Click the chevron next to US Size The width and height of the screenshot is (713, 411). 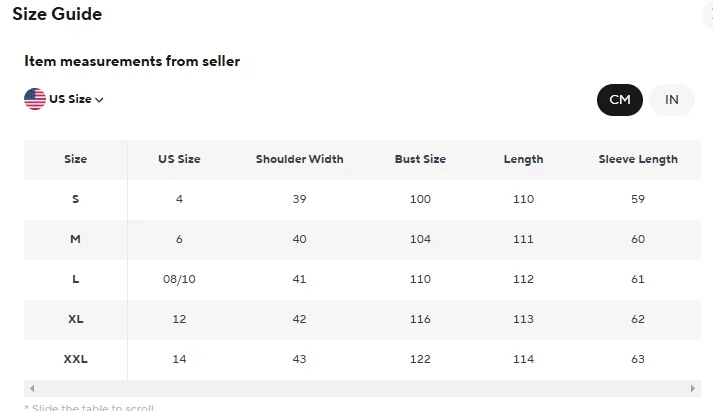point(99,100)
